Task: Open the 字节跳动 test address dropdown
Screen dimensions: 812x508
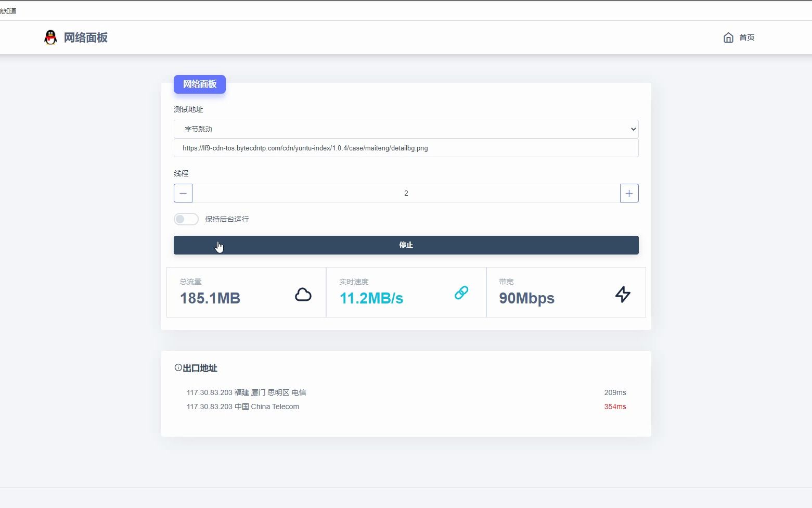Action: pos(406,129)
